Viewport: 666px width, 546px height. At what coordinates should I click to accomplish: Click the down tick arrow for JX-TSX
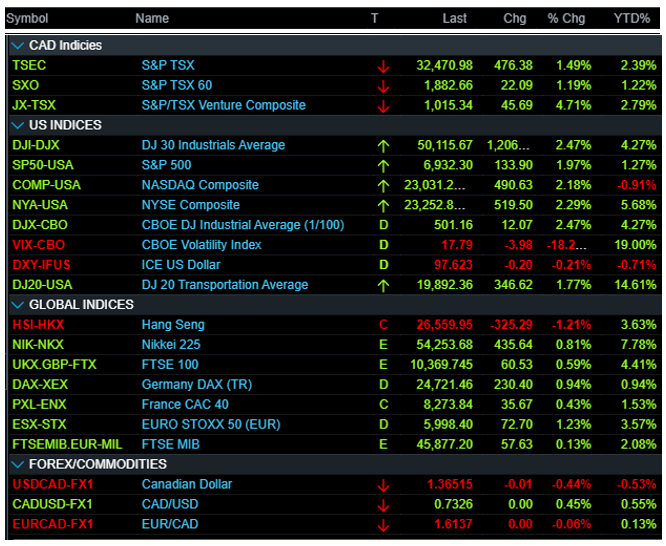[383, 106]
